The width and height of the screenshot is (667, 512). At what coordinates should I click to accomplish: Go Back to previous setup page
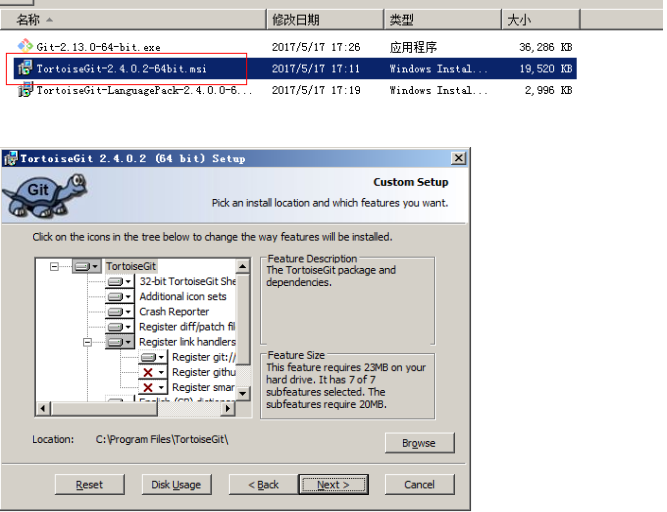click(264, 484)
